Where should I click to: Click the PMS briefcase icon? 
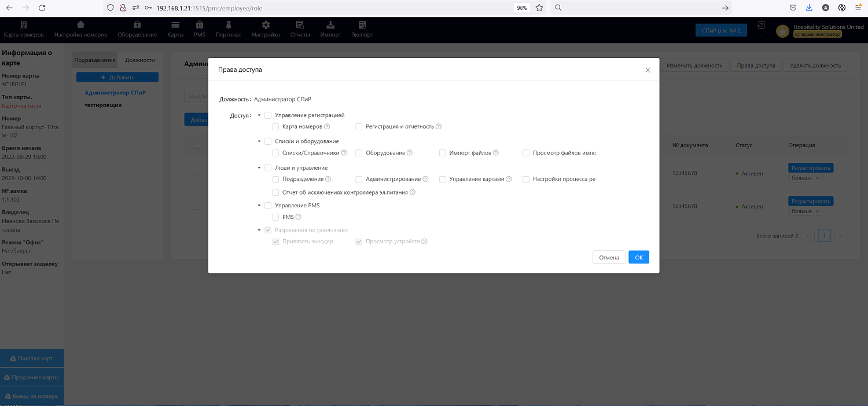click(200, 25)
